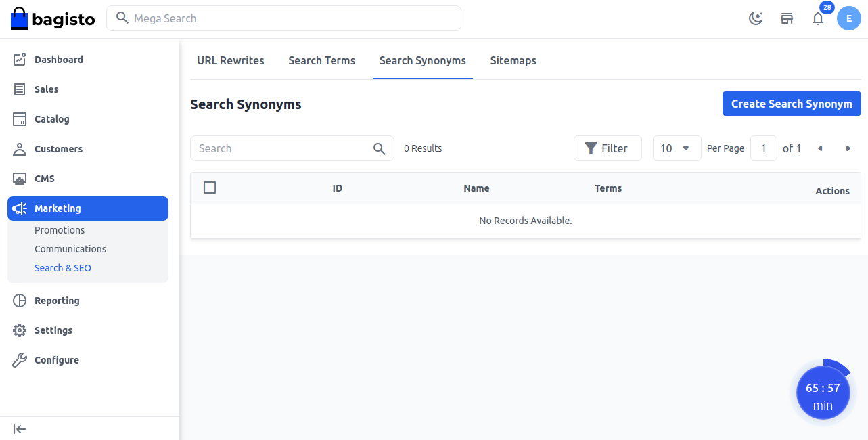Open the CMS section
868x440 pixels.
[44, 179]
